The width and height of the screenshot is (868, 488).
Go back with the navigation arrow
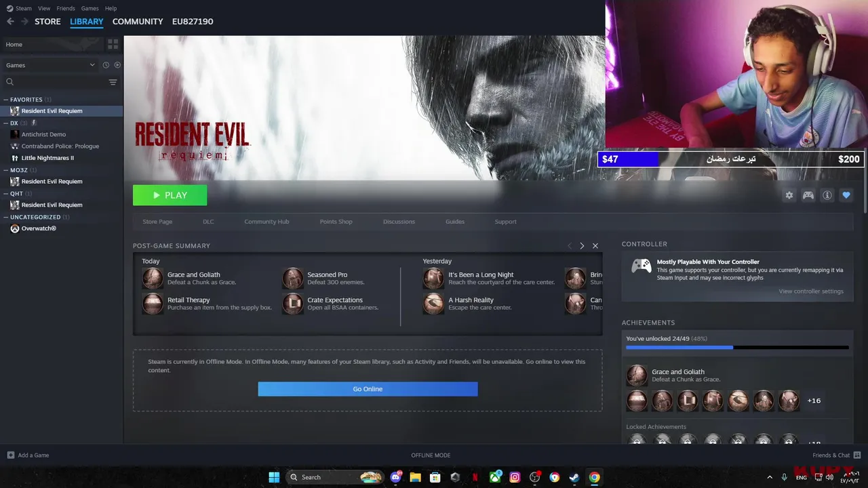[10, 22]
